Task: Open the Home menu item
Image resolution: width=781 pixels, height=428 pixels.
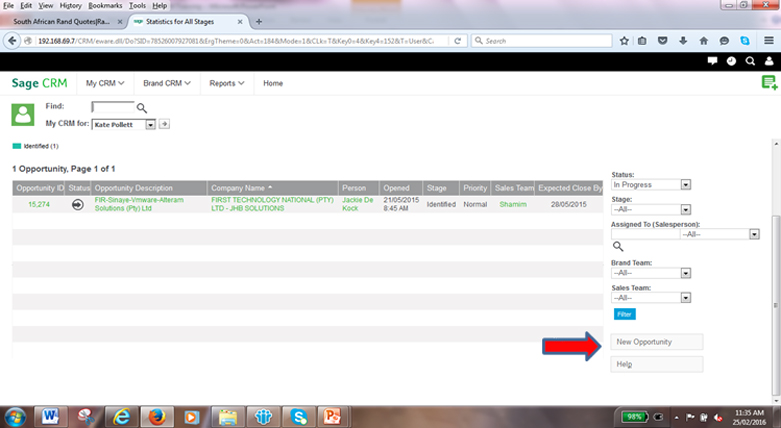Action: click(273, 83)
